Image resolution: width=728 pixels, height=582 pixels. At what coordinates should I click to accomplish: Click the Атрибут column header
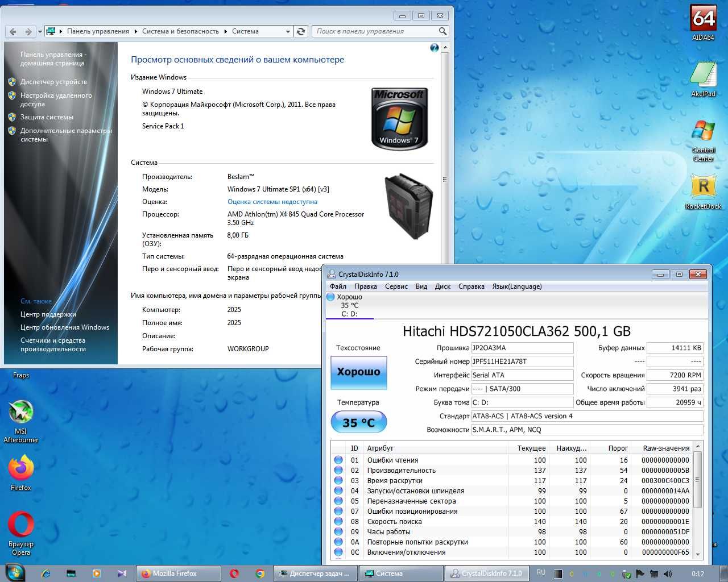pos(436,448)
